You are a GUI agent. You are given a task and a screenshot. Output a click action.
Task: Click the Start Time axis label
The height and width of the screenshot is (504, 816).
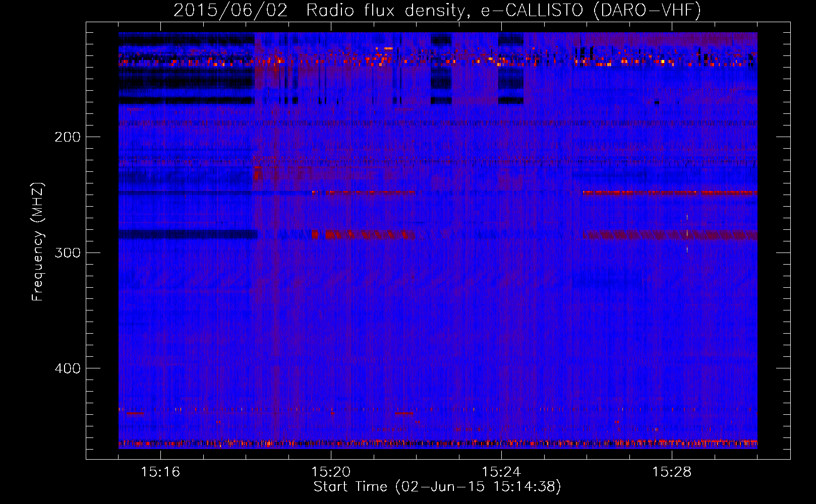437,487
